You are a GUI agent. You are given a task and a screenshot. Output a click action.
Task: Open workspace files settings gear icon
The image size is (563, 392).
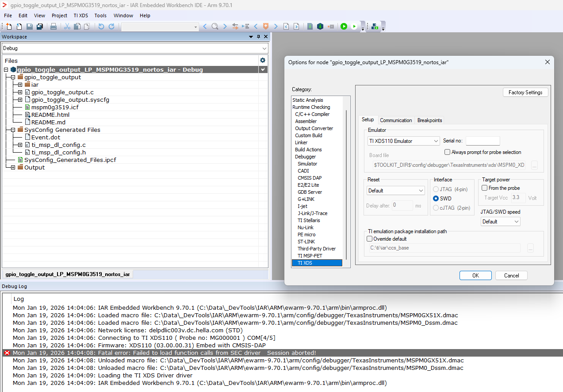point(263,60)
